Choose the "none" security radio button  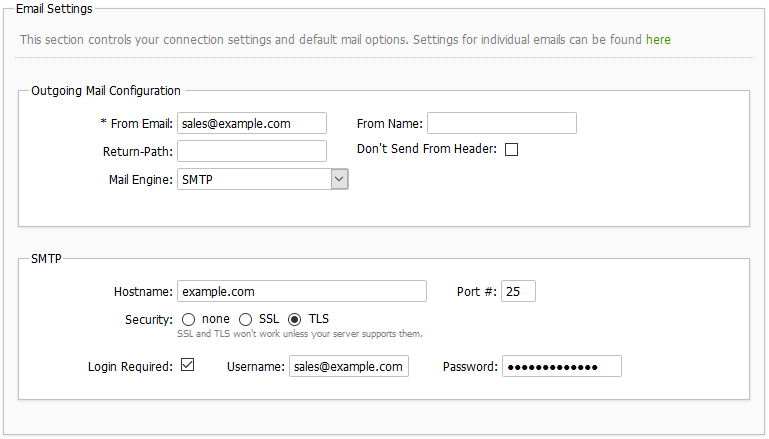(188, 319)
